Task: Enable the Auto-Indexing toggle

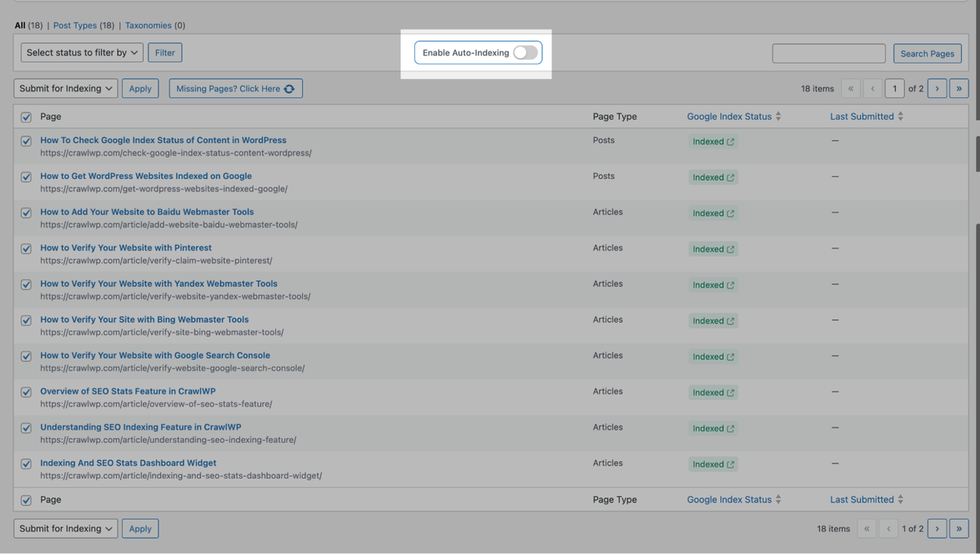Action: pos(526,51)
